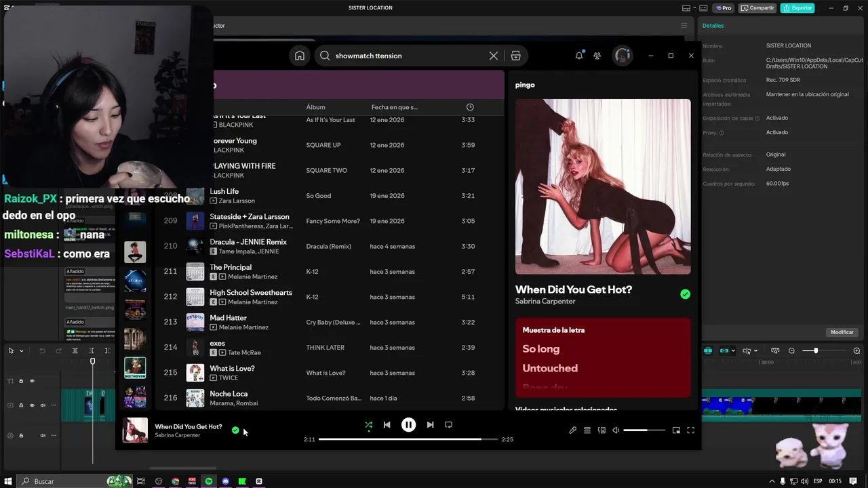
Task: Open CapCut shortcuts keyboard icon
Action: pyautogui.click(x=705, y=8)
